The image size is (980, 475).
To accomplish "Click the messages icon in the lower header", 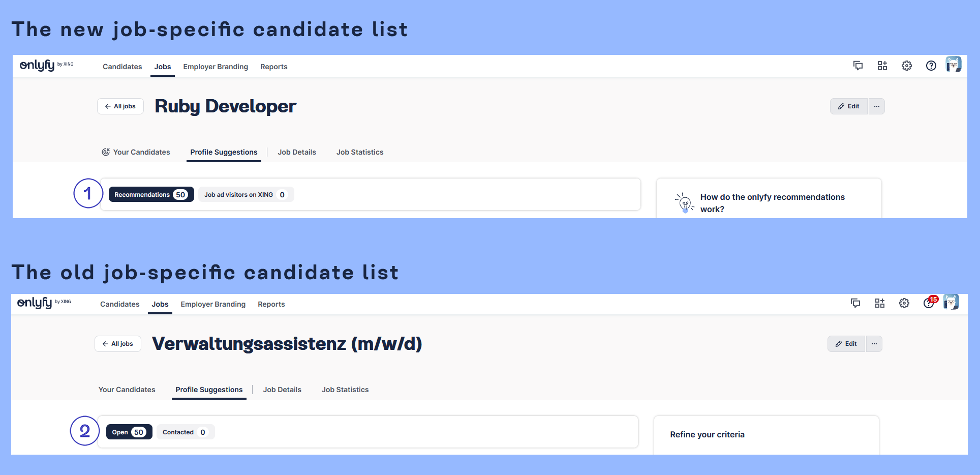I will [x=855, y=303].
